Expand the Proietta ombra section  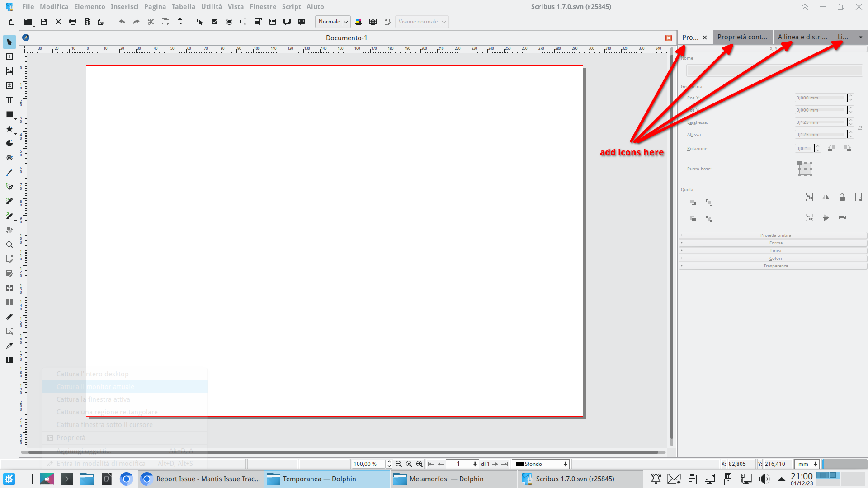(775, 235)
